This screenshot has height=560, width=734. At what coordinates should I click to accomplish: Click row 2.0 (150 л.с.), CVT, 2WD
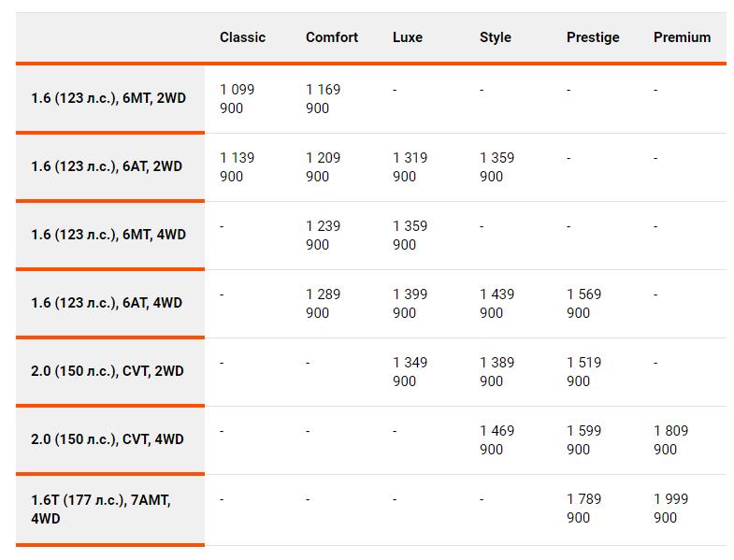[x=371, y=372]
